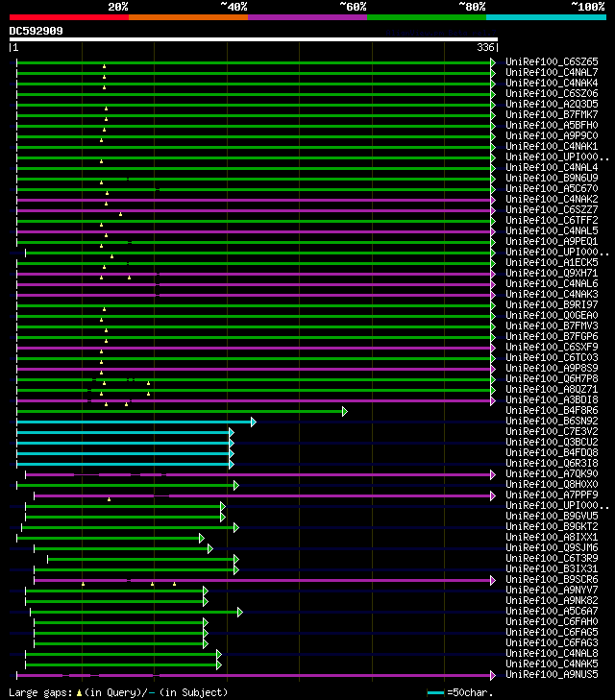Screen dimensions: 615x700
Task: Click the arrowhead ending the UniRef100_B6SN92 bar
Action: coord(254,422)
